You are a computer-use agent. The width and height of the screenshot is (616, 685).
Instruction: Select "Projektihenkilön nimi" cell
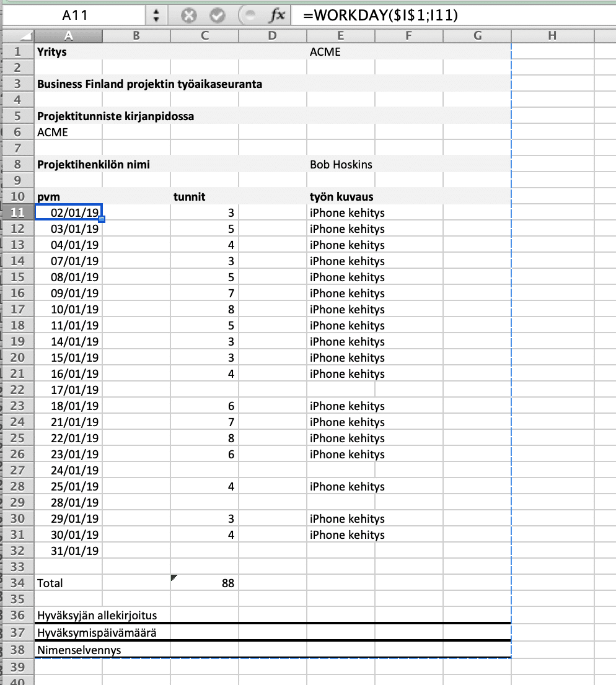pos(93,165)
